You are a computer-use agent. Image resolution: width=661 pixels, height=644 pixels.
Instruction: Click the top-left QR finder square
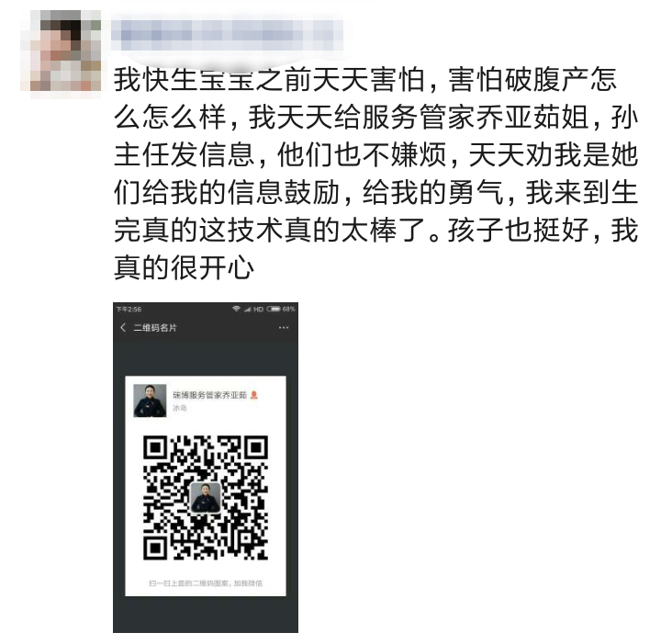(x=156, y=448)
